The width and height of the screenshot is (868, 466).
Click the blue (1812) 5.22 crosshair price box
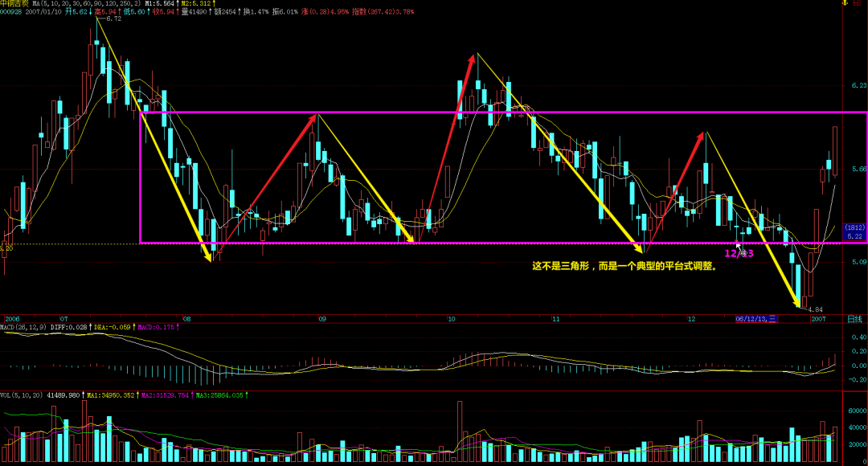click(854, 232)
